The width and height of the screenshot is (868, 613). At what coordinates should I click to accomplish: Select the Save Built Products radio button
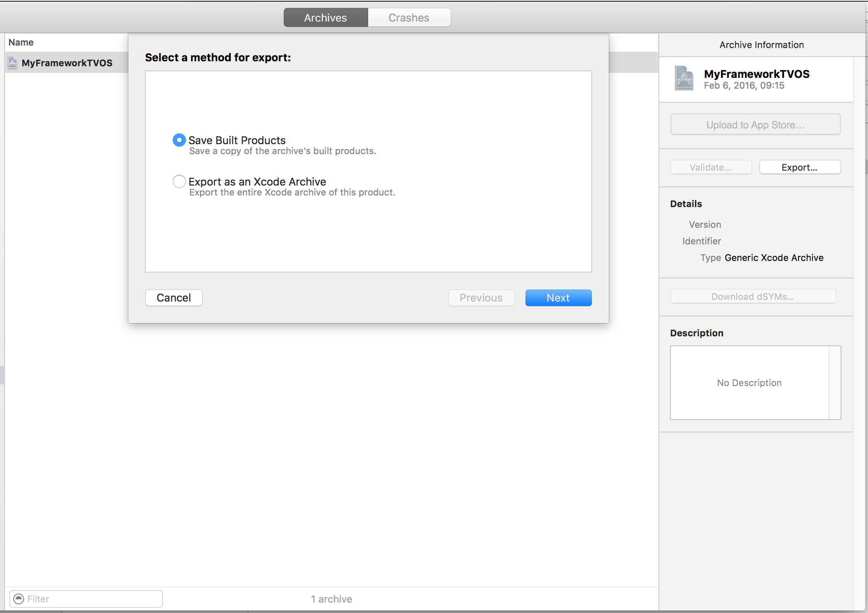(179, 140)
